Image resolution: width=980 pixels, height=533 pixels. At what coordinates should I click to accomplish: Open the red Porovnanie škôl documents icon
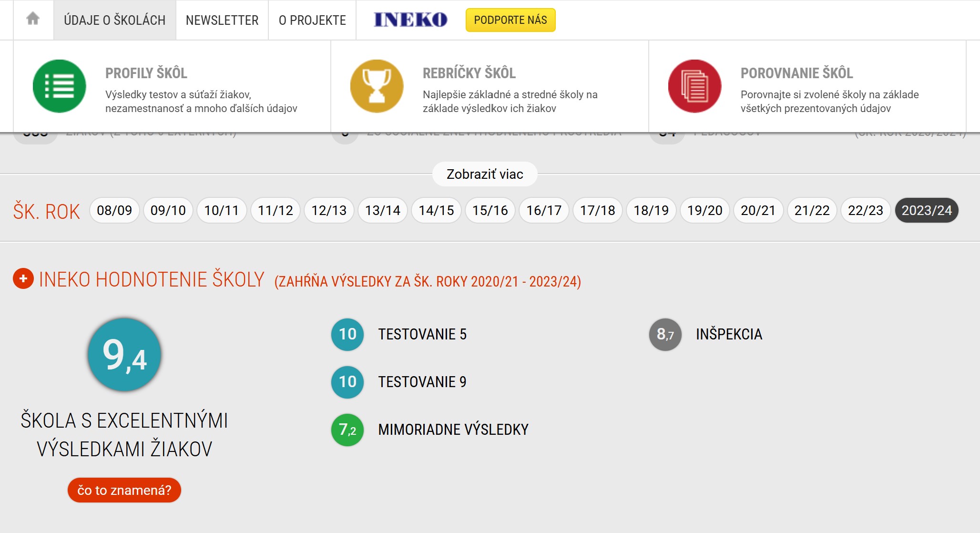(x=695, y=86)
